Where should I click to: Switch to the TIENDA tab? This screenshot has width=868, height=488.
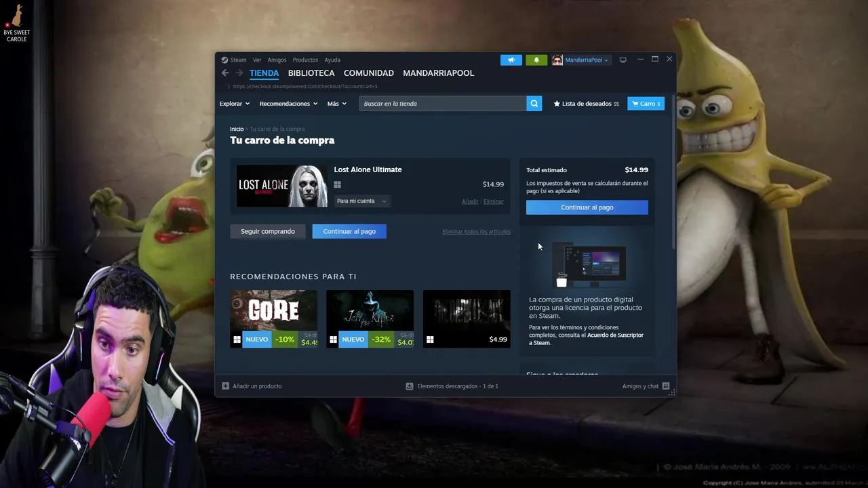pyautogui.click(x=264, y=73)
